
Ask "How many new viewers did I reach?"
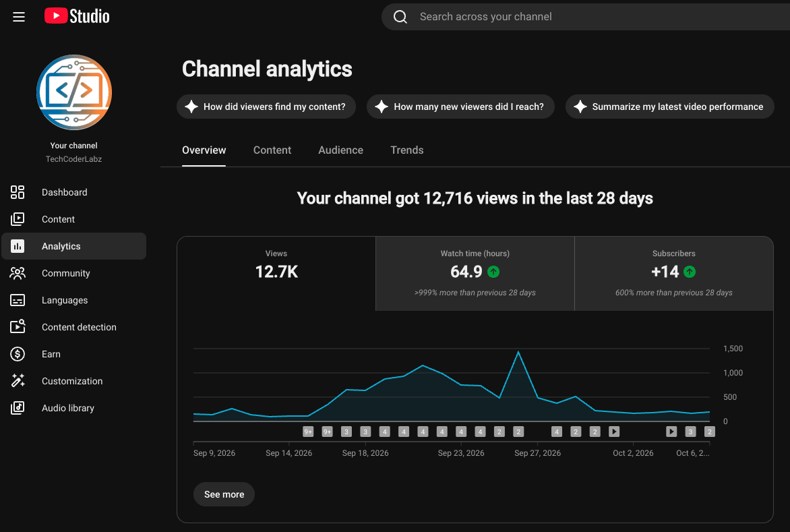coord(460,107)
